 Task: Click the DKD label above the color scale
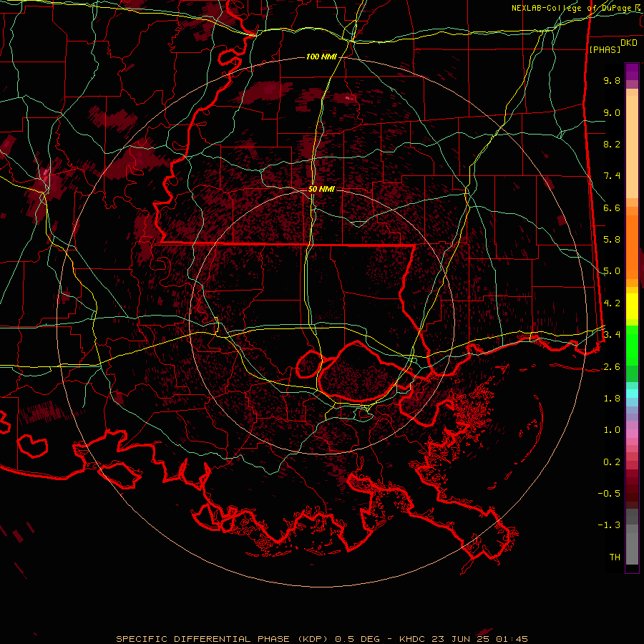(x=629, y=43)
